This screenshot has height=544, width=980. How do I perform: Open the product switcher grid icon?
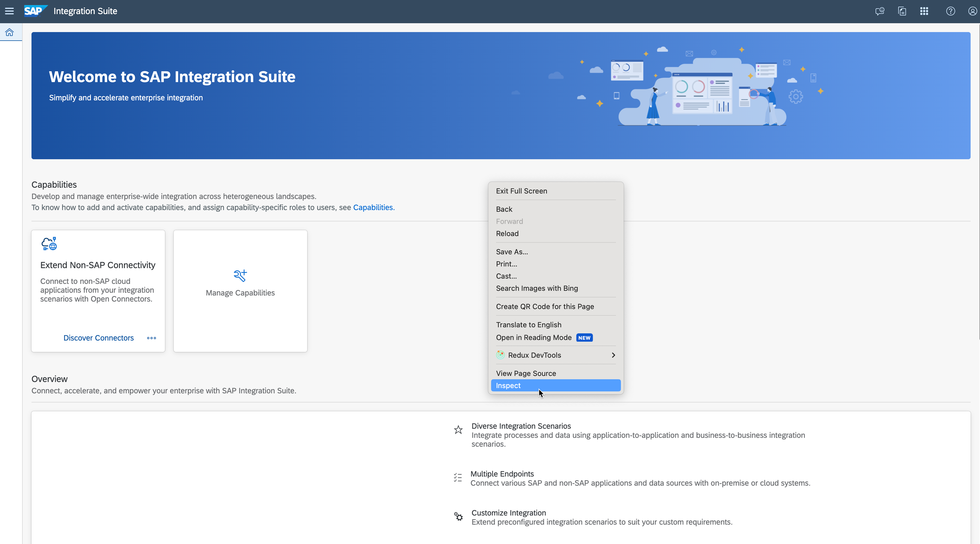(x=924, y=11)
